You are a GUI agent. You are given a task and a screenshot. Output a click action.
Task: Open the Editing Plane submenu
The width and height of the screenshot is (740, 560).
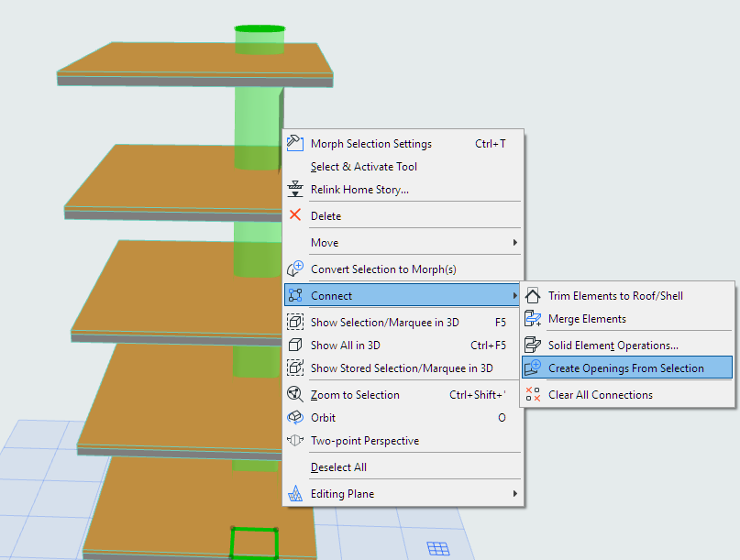click(x=403, y=493)
